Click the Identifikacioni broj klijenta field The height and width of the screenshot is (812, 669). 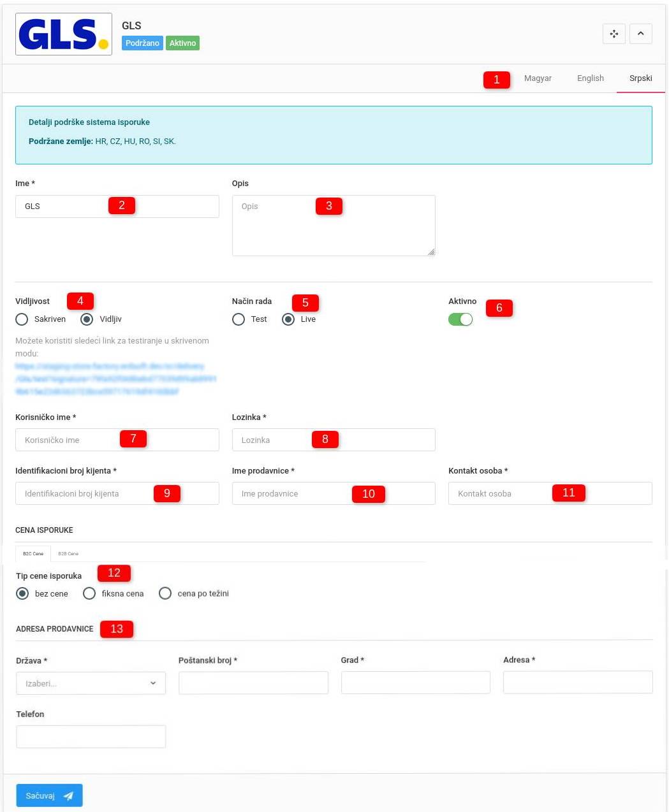tap(117, 493)
